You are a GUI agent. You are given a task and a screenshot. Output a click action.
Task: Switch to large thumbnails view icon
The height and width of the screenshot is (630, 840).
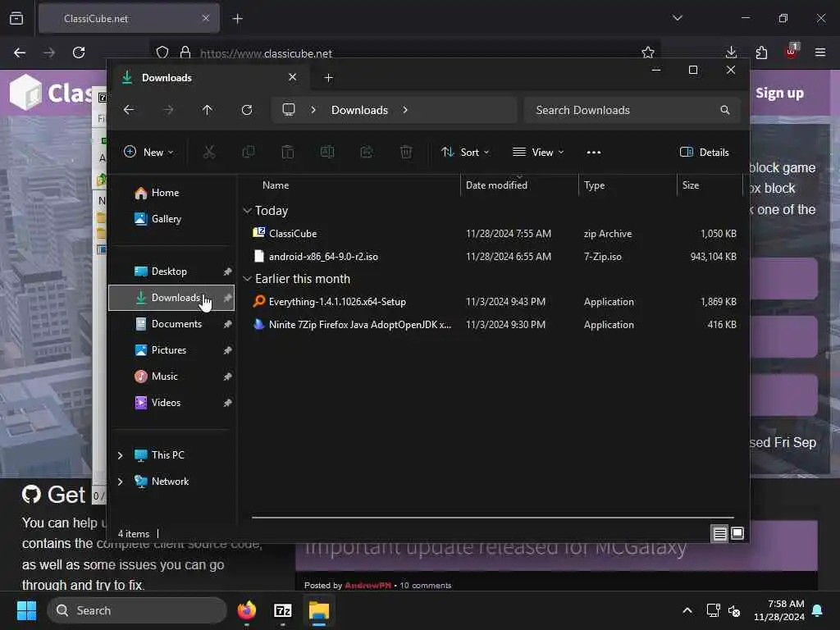(x=737, y=533)
